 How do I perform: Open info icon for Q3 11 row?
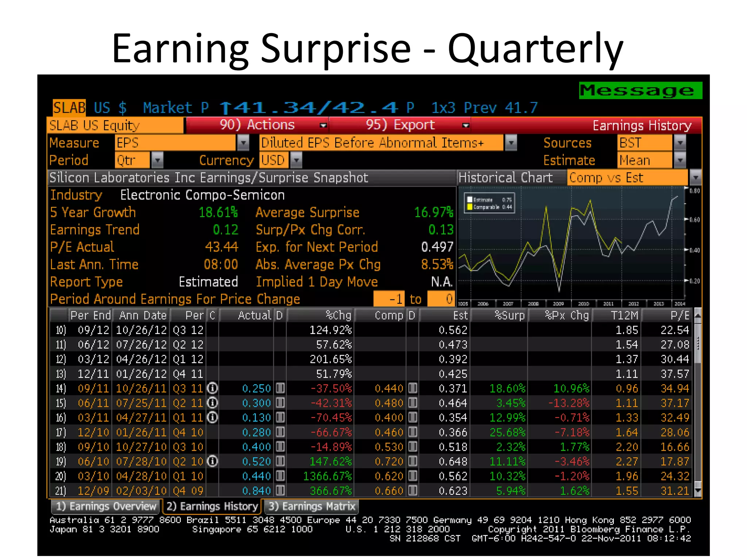(212, 388)
